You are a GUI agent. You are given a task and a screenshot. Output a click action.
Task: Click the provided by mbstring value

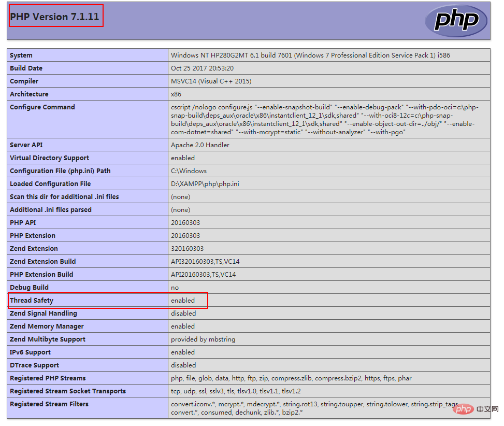[x=203, y=339]
